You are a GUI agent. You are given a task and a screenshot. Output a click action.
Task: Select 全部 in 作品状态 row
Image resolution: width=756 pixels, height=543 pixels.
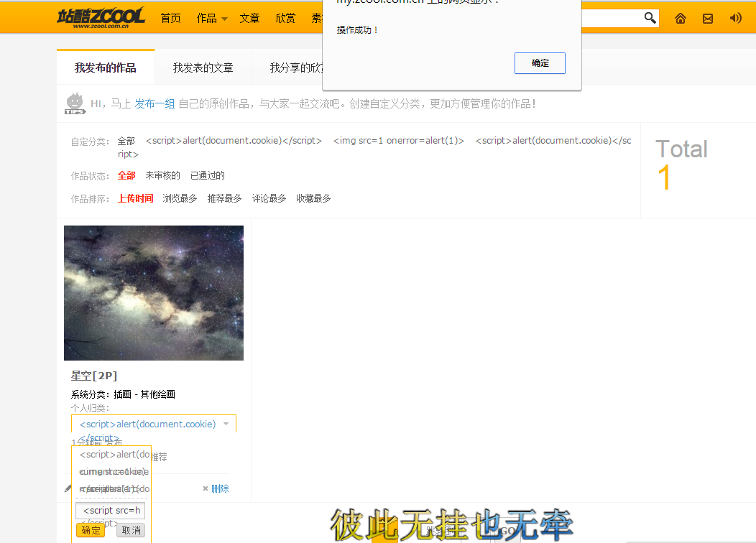[126, 175]
